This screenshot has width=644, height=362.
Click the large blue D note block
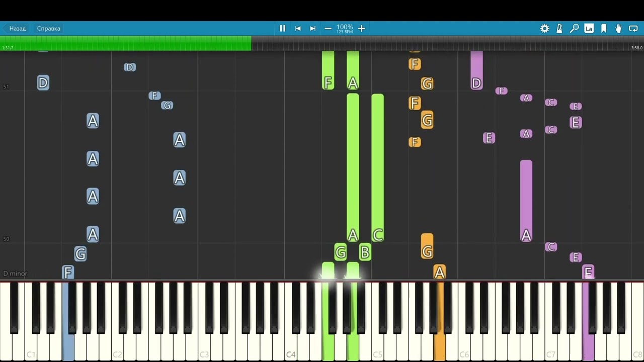pos(43,83)
